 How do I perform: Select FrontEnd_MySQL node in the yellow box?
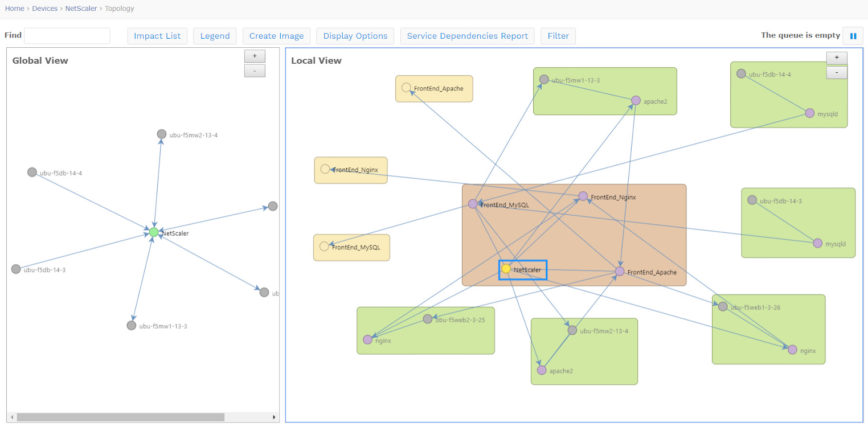(x=324, y=247)
